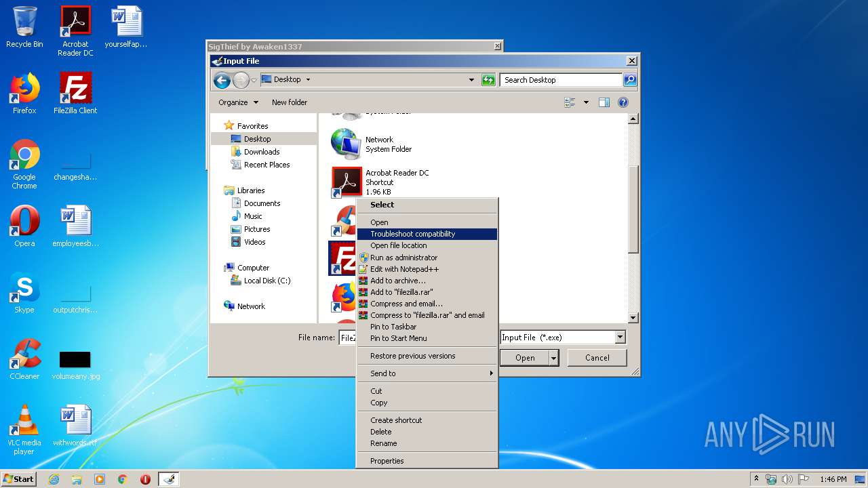Choose Delete in context menu
868x488 pixels.
click(427, 432)
